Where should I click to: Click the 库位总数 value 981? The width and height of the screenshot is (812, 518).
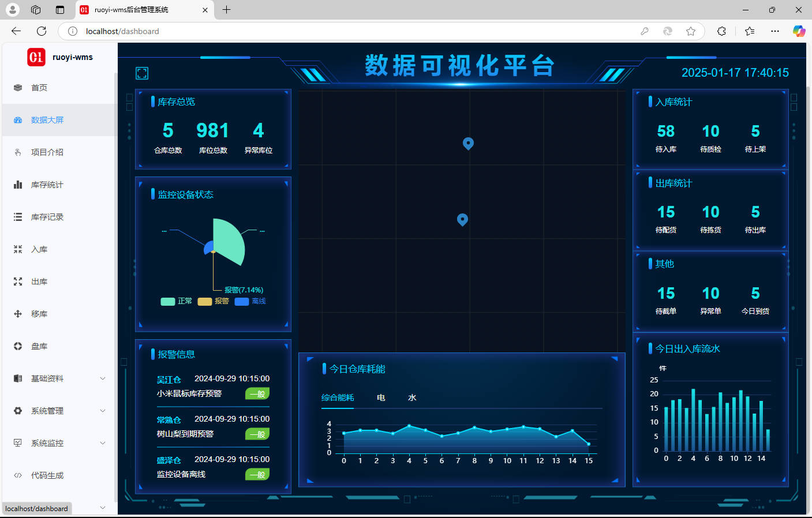point(213,130)
